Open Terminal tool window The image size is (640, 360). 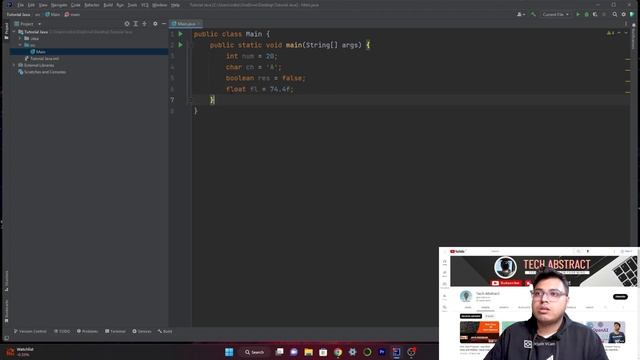click(x=115, y=331)
